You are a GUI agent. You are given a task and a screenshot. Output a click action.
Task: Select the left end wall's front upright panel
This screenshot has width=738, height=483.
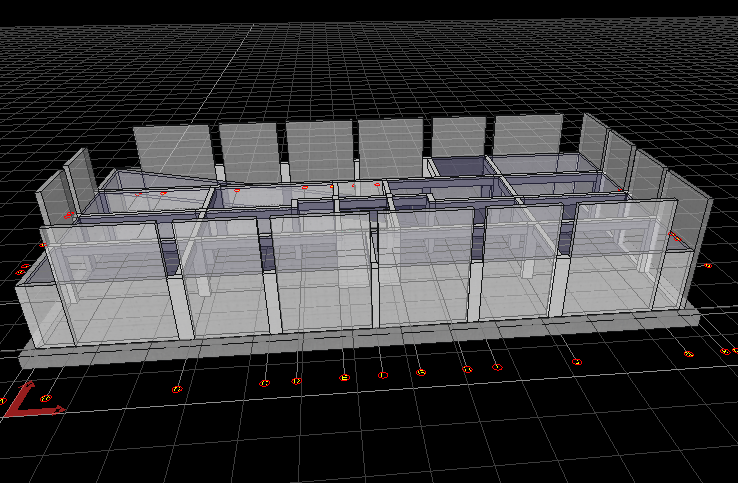point(52,198)
